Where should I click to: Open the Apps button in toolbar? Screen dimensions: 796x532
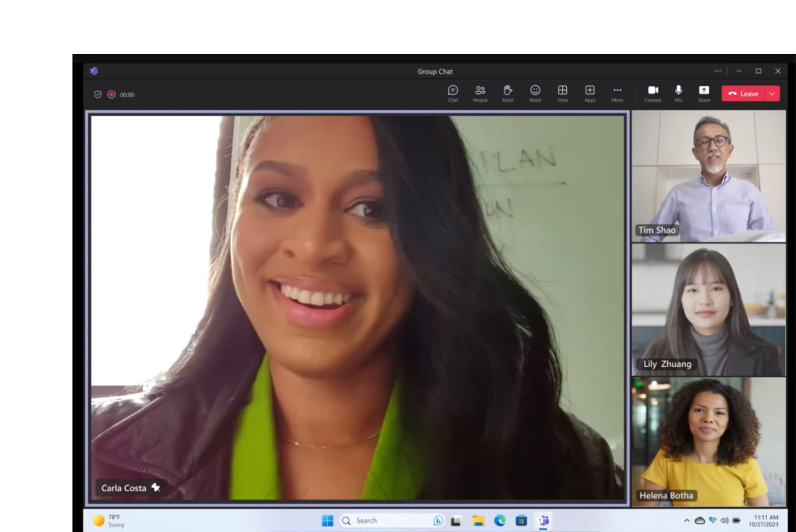click(x=590, y=93)
